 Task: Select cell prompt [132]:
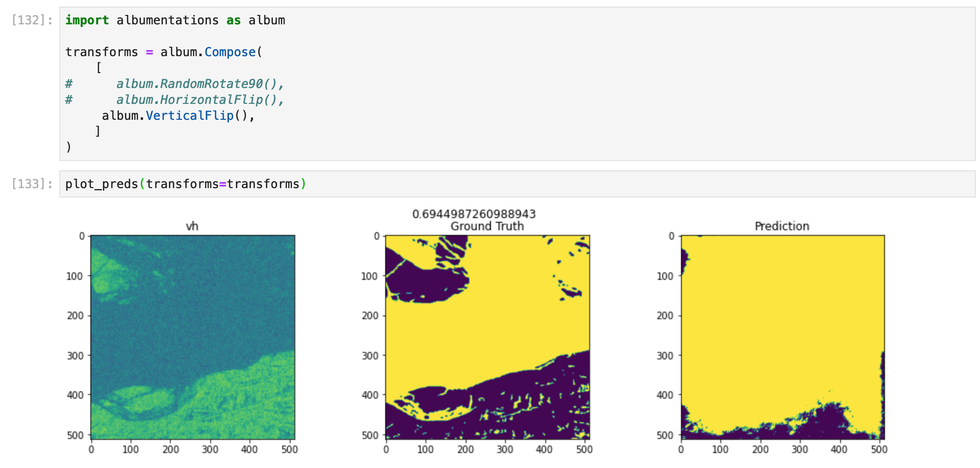click(32, 20)
